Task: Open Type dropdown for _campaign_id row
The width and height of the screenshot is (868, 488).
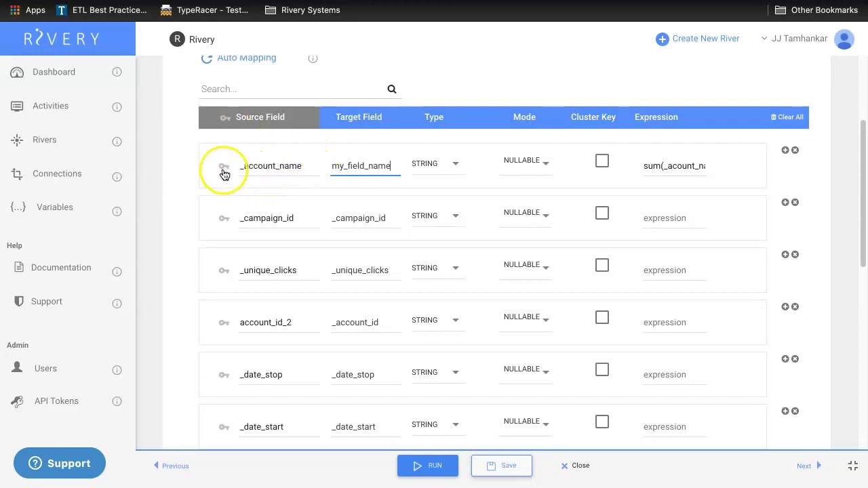Action: pos(437,216)
